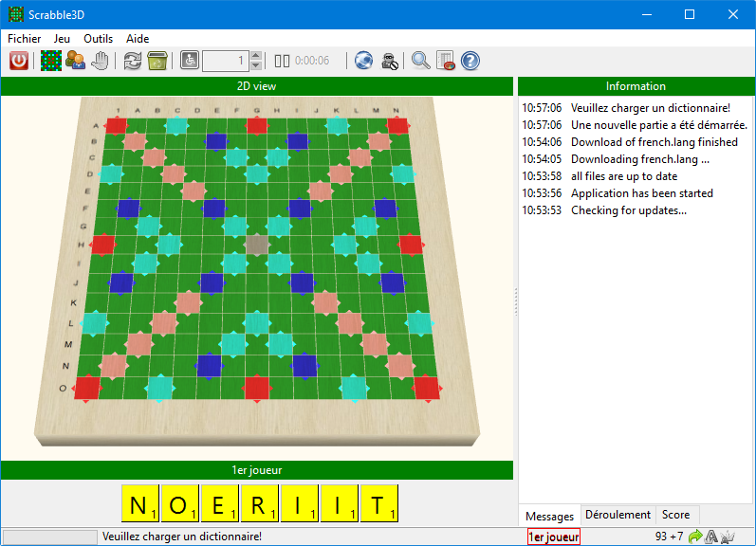This screenshot has height=546, width=756.
Task: Select the I tile beside T
Action: pyautogui.click(x=340, y=503)
